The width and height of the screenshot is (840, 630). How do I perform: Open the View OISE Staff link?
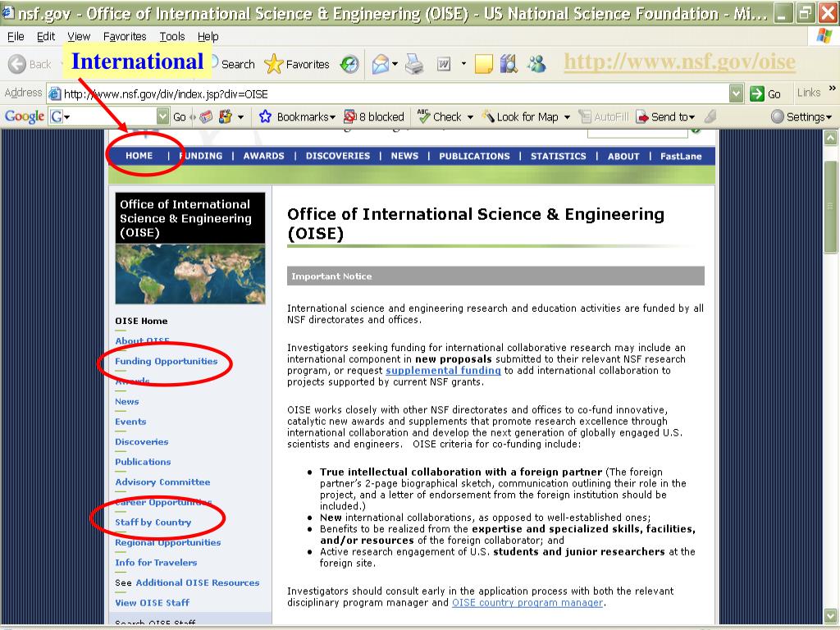[152, 603]
